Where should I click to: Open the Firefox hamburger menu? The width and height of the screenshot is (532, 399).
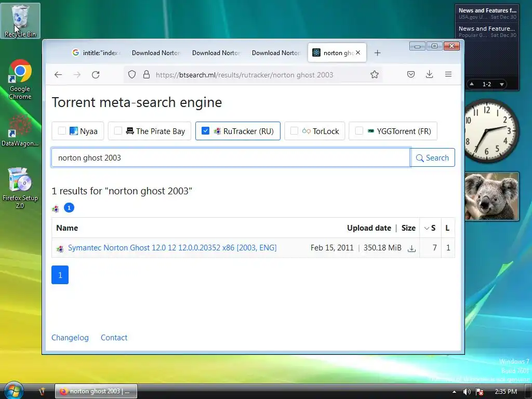point(448,74)
